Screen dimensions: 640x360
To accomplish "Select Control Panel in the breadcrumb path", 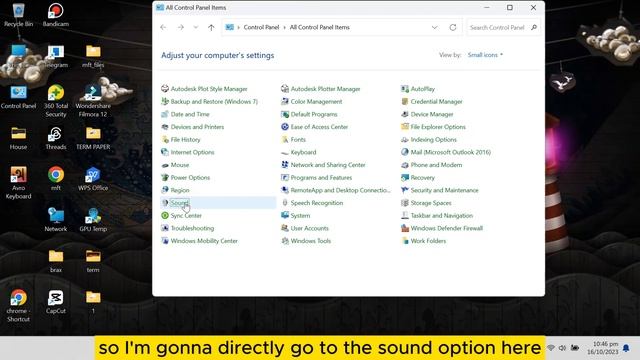I will coord(261,27).
